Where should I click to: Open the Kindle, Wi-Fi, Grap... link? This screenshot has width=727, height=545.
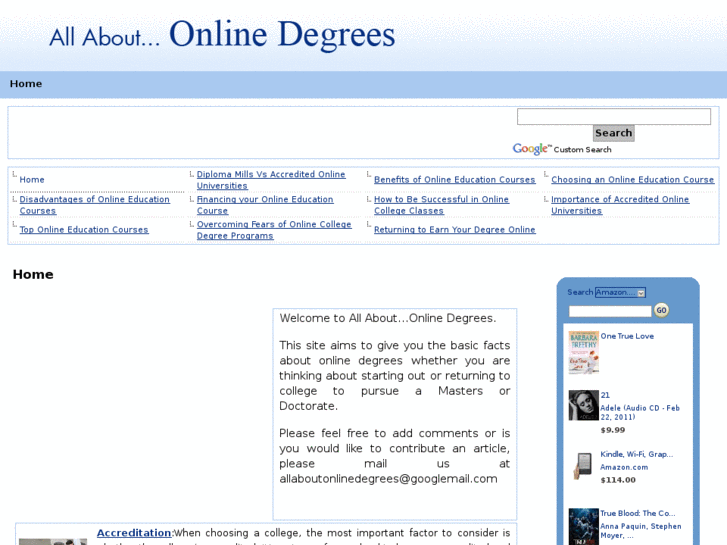[x=636, y=455]
